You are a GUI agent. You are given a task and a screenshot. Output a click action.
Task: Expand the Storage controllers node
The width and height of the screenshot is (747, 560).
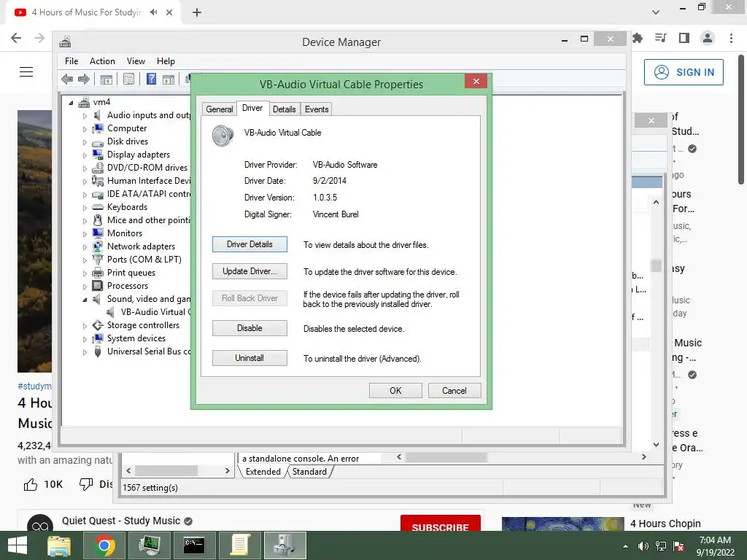(85, 326)
